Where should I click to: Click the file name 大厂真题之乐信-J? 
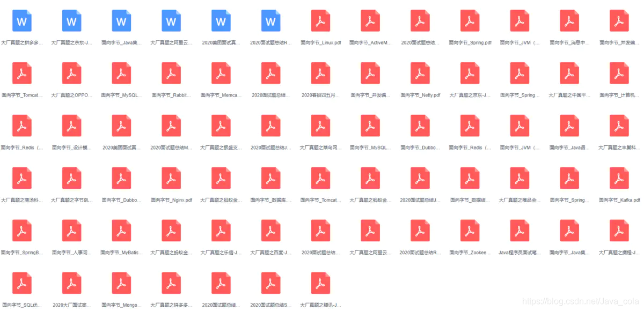click(221, 253)
